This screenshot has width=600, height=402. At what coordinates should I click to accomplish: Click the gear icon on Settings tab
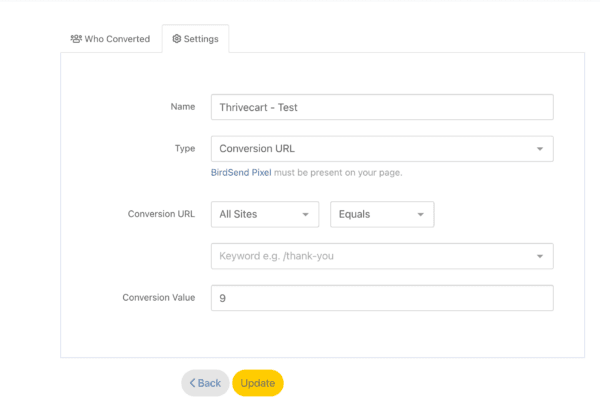coord(177,39)
